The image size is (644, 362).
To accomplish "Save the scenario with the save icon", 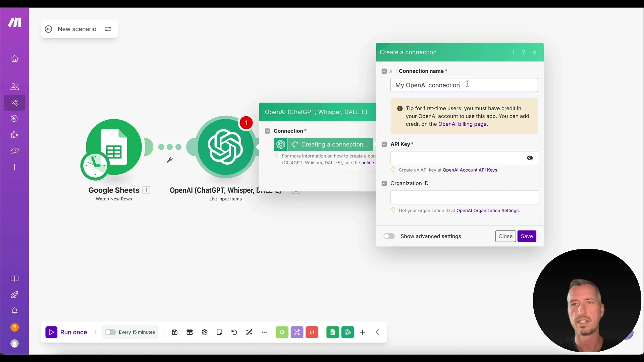I will (175, 332).
